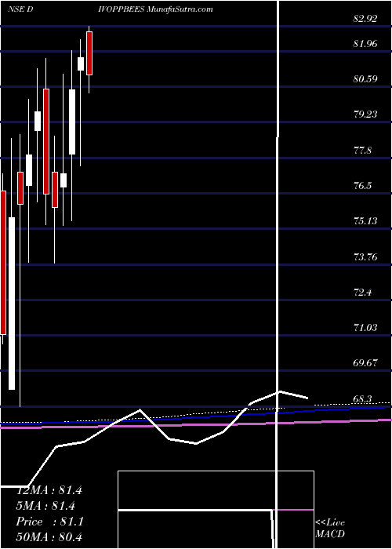The image size is (392, 549).
Task: Click the tall red candlestick at chart's left edge
Action: (x=3, y=263)
